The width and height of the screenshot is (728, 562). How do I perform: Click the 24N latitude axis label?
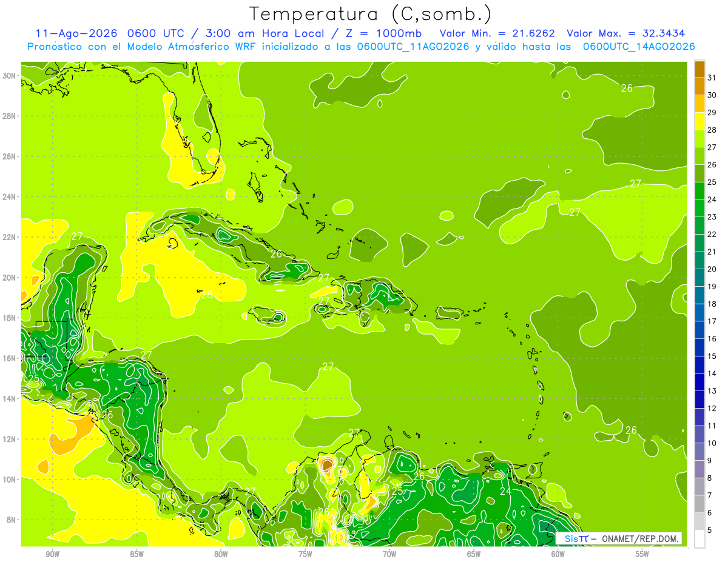(x=10, y=197)
